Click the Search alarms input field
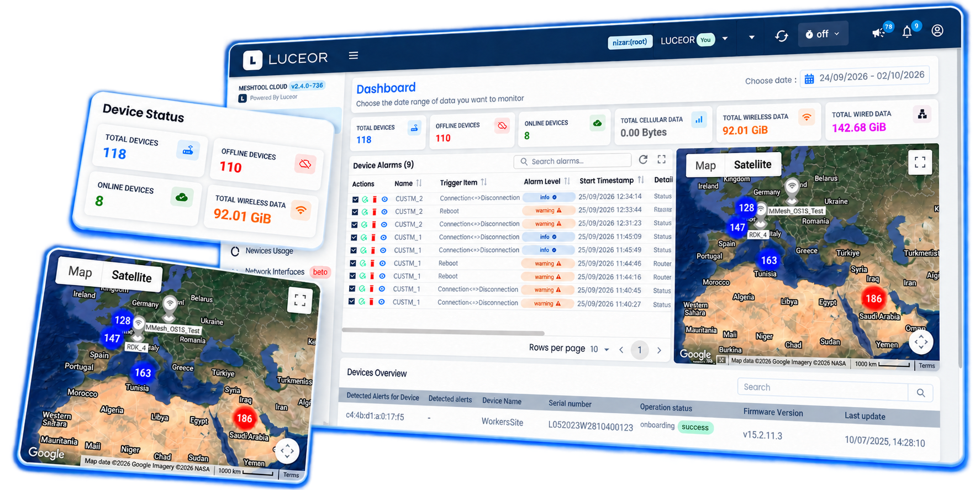The width and height of the screenshot is (980, 490). (x=573, y=161)
